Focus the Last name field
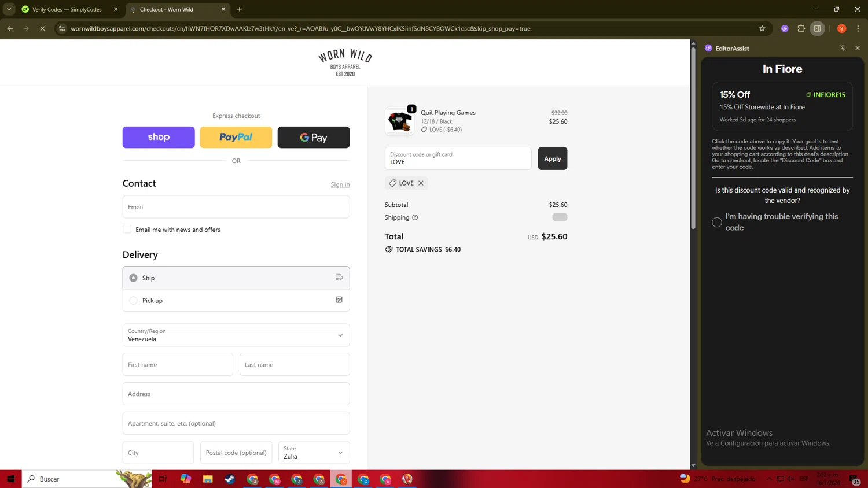868x488 pixels. pos(295,364)
